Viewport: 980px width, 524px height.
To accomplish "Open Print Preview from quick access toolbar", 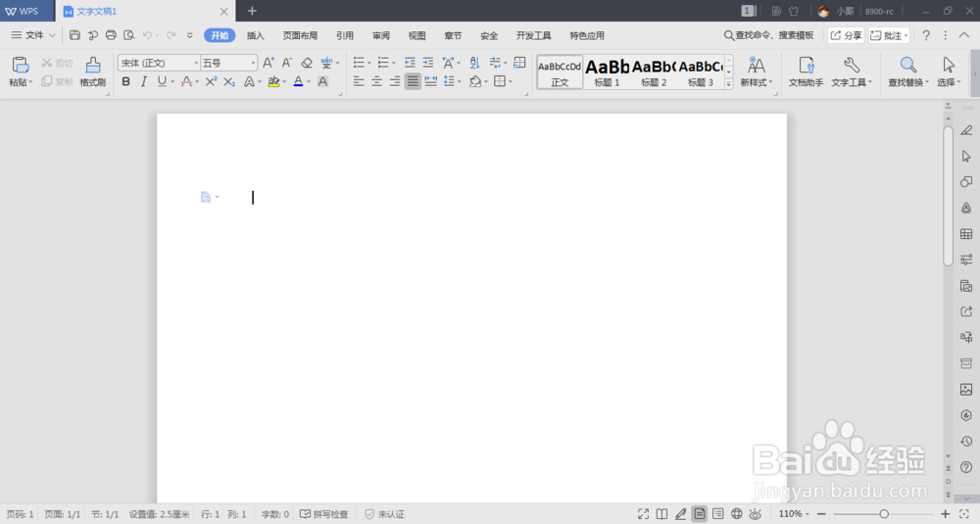I will pos(128,35).
